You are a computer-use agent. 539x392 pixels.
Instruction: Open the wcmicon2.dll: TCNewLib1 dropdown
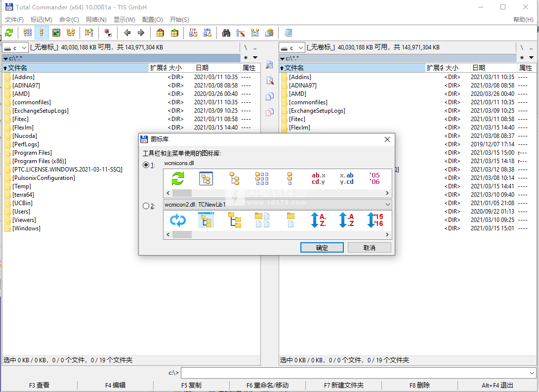point(278,205)
